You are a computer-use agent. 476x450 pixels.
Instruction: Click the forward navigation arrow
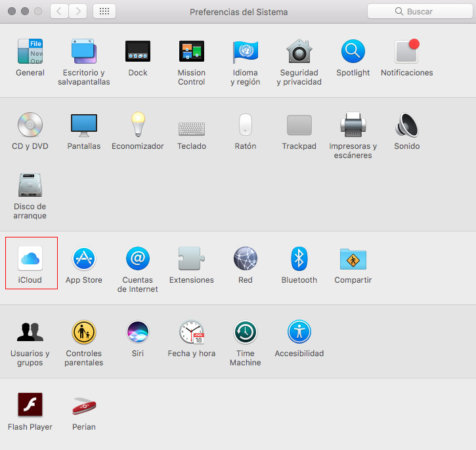[x=78, y=12]
